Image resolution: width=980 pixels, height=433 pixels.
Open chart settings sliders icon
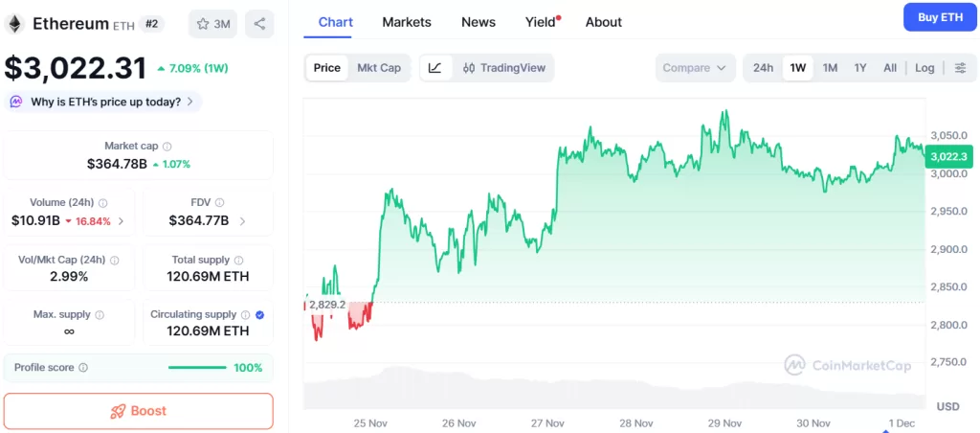coord(961,68)
